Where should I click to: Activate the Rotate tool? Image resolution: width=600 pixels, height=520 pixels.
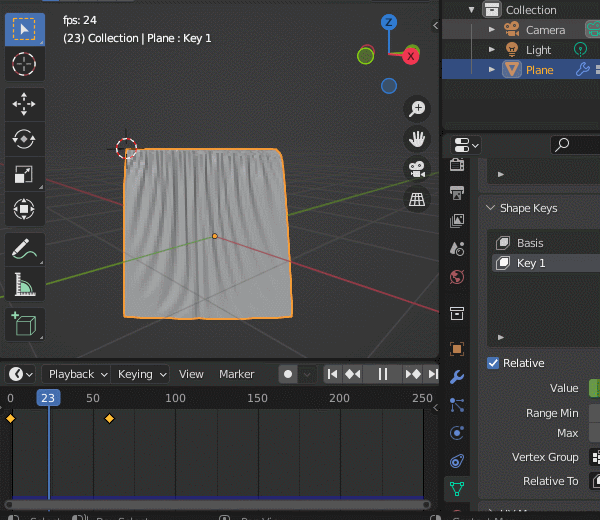25,139
